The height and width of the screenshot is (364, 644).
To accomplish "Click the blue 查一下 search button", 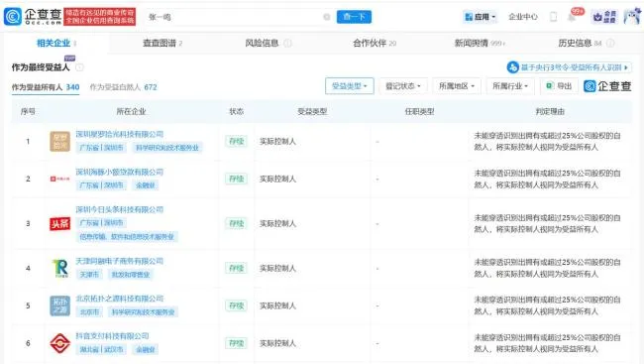I will pyautogui.click(x=354, y=17).
